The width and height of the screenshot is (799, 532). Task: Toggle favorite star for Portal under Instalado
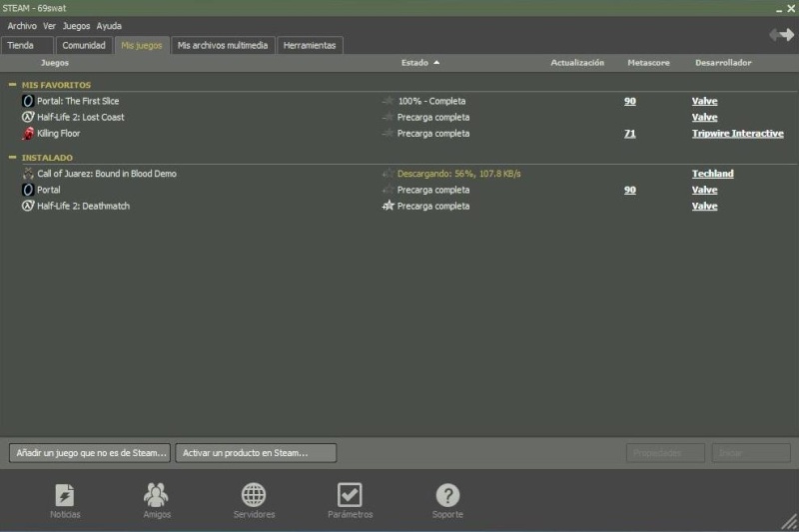click(389, 190)
